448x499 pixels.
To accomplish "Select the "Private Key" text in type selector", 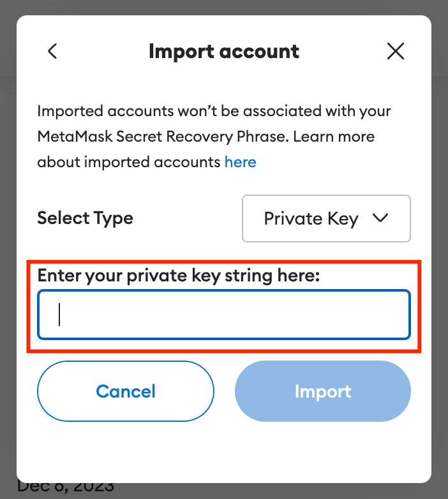I will click(x=311, y=219).
